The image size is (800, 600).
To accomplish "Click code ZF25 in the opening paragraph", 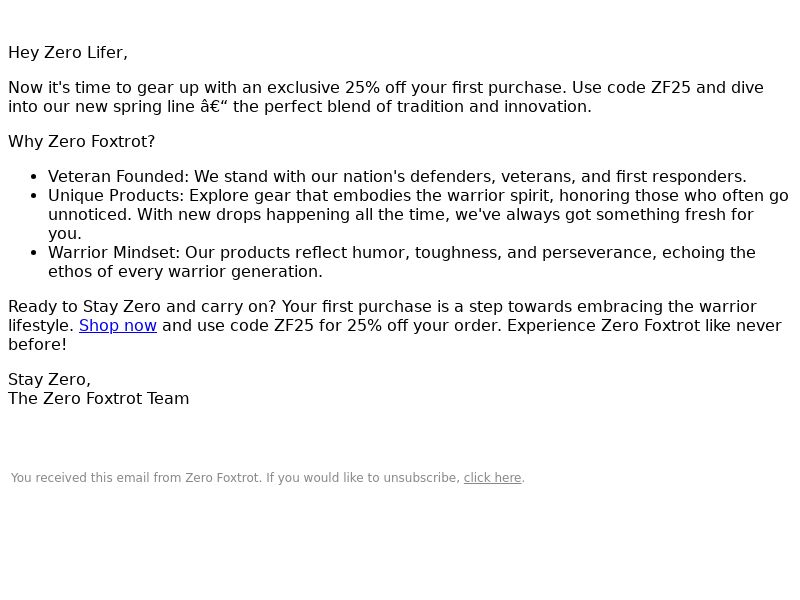I will (671, 88).
